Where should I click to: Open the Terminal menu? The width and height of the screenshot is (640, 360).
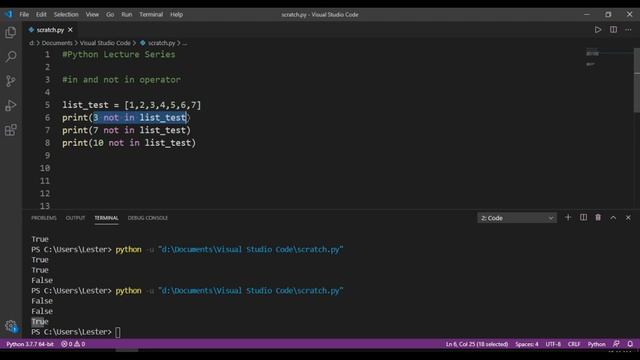pyautogui.click(x=151, y=14)
